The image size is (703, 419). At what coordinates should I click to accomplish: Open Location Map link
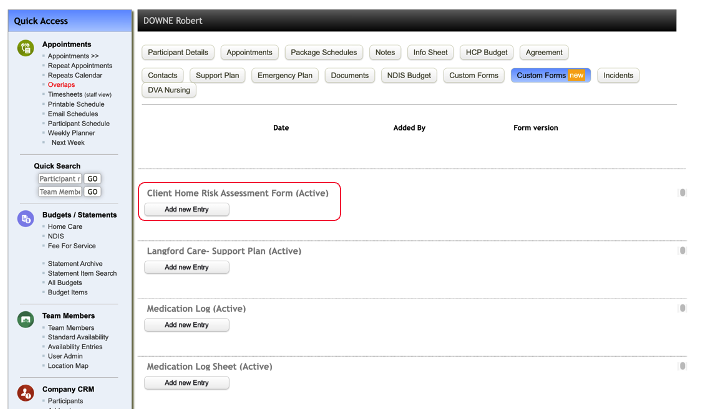[x=68, y=366]
